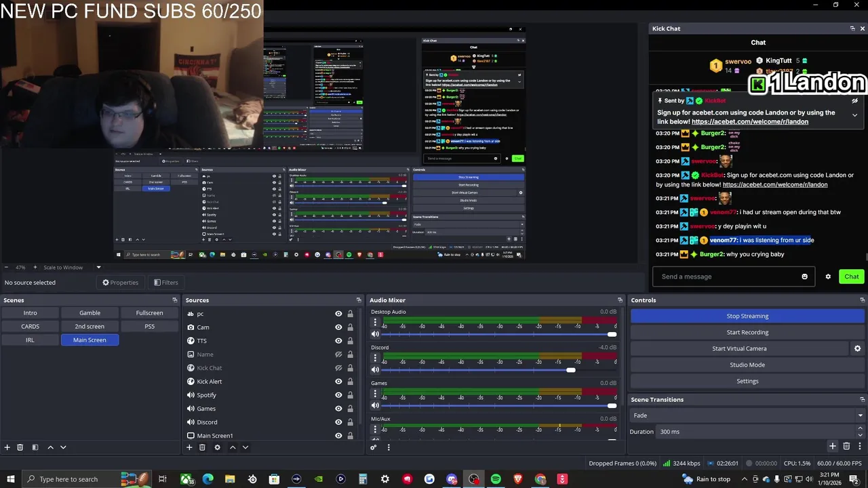Open the Fade transition dropdown
The height and width of the screenshot is (488, 868).
pos(747,415)
